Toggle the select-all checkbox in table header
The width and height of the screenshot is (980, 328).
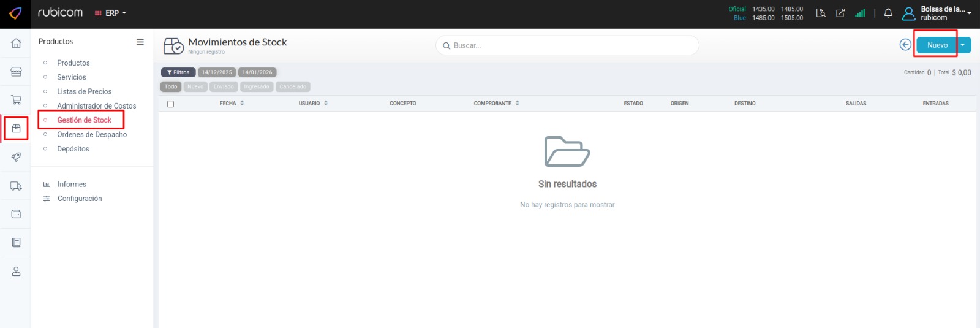[x=171, y=104]
